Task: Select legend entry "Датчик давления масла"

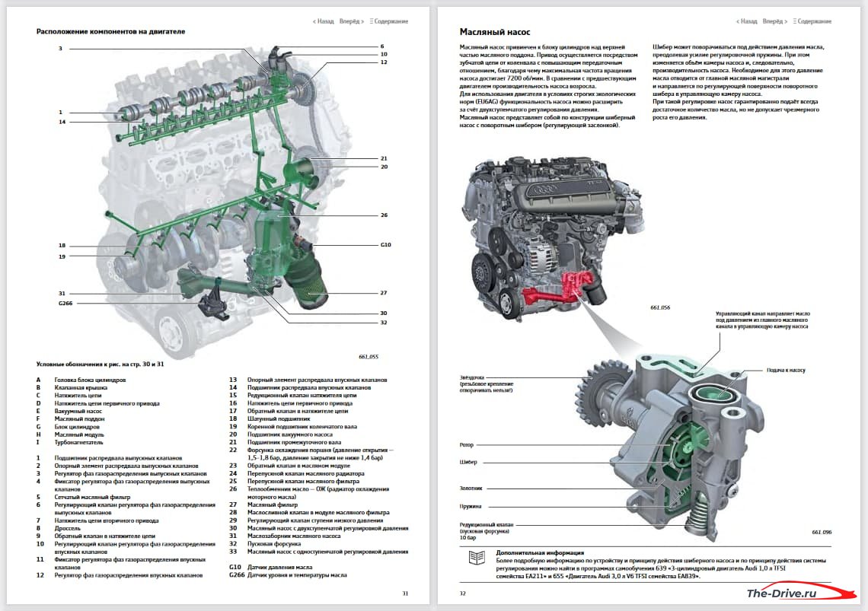Action: pos(279,568)
